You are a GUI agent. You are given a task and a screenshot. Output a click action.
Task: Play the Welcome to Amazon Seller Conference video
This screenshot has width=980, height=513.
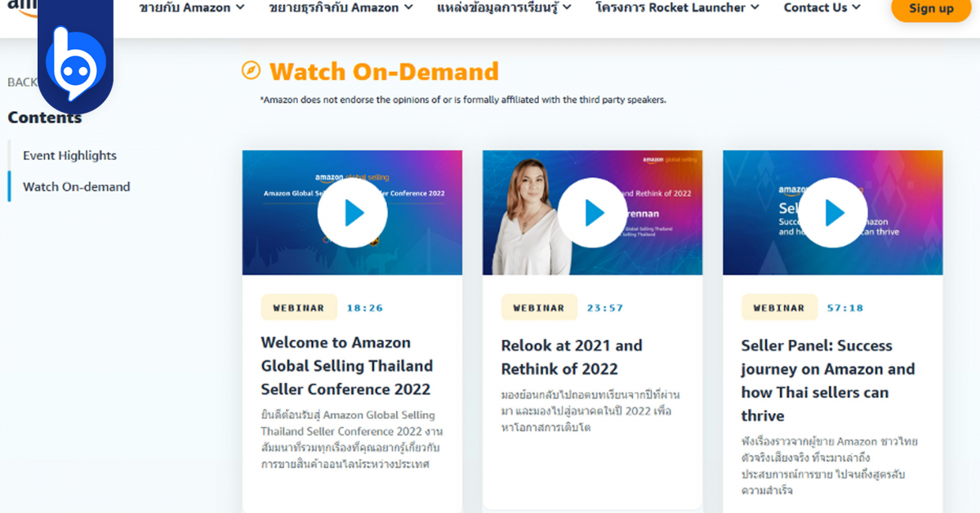pyautogui.click(x=352, y=212)
